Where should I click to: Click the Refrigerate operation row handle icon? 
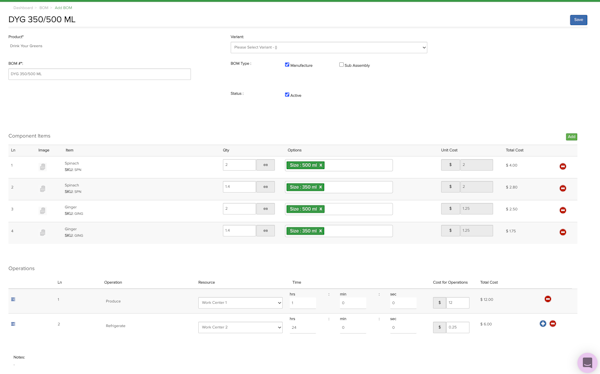tap(13, 324)
